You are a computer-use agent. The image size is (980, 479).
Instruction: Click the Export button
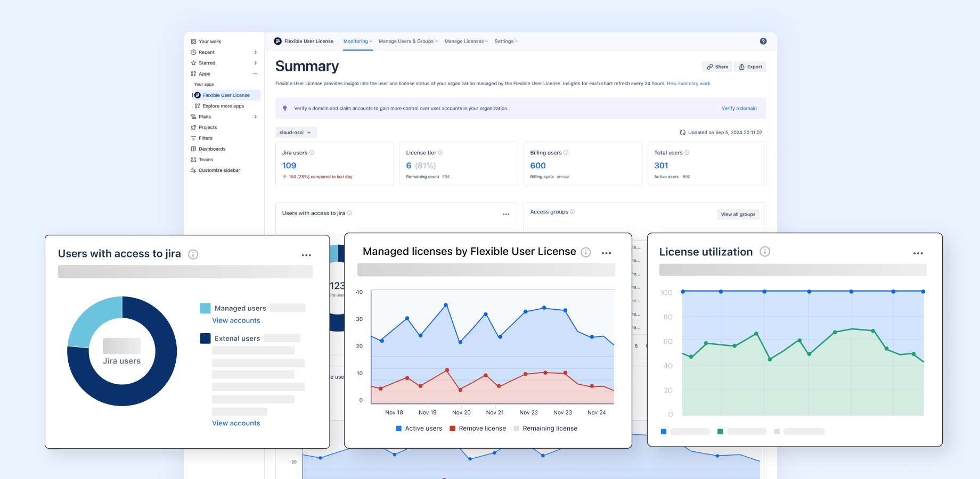(750, 67)
